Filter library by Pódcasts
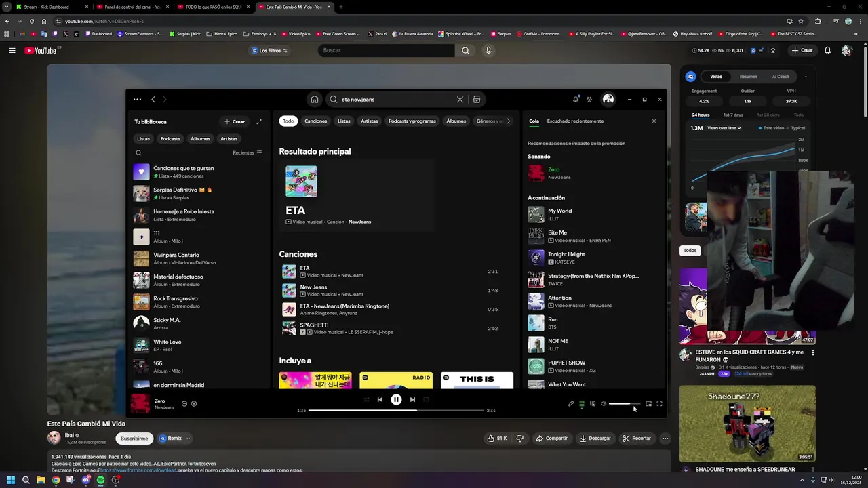Image resolution: width=868 pixels, height=488 pixels. coord(170,139)
